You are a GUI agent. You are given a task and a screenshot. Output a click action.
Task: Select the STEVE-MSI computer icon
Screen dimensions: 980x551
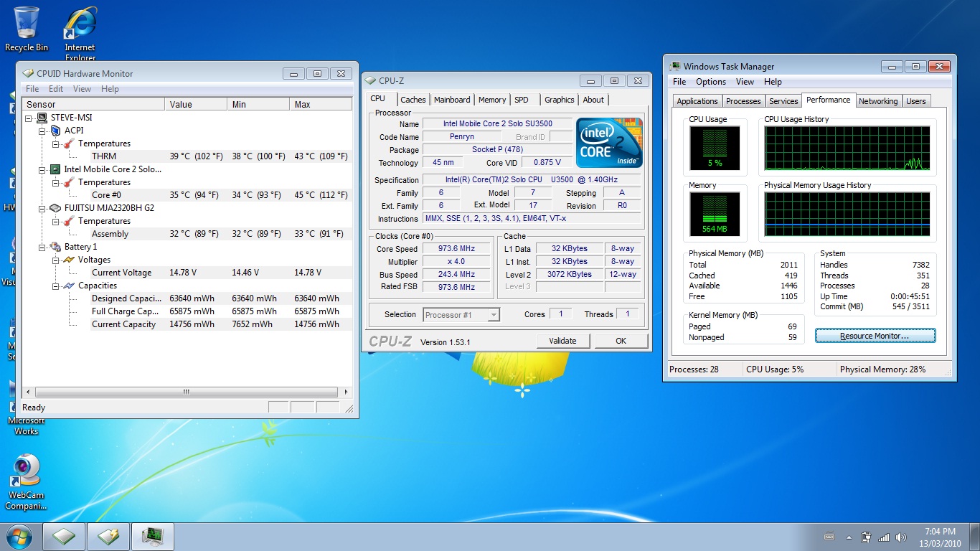(42, 118)
